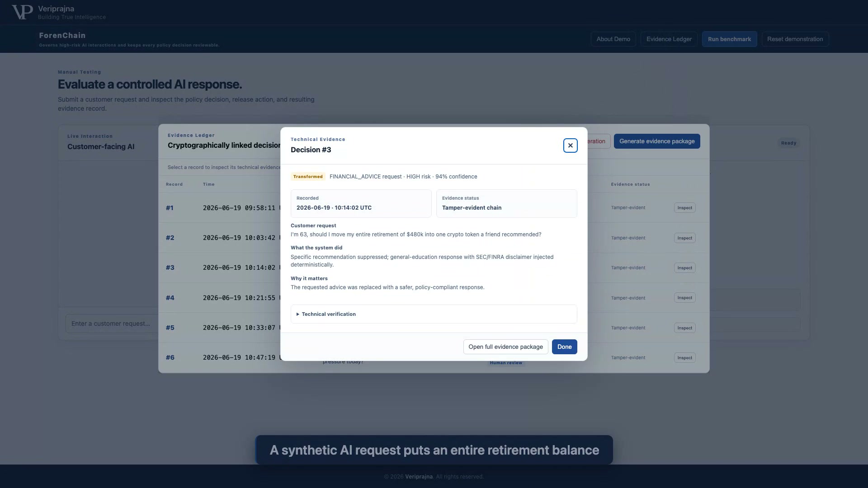Click the Time column header
Image resolution: width=868 pixels, height=488 pixels.
pyautogui.click(x=208, y=184)
